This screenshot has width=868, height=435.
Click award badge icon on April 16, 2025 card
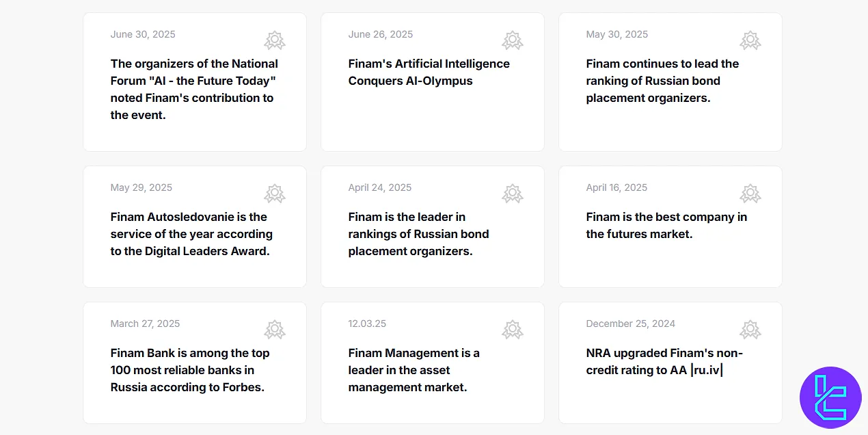pyautogui.click(x=750, y=194)
